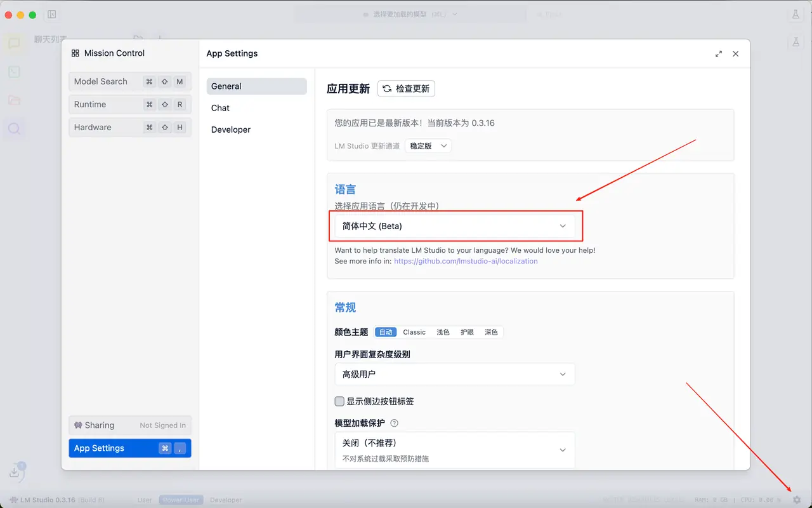This screenshot has height=508, width=812.
Task: Select the 浅色 color theme
Action: [x=443, y=332]
